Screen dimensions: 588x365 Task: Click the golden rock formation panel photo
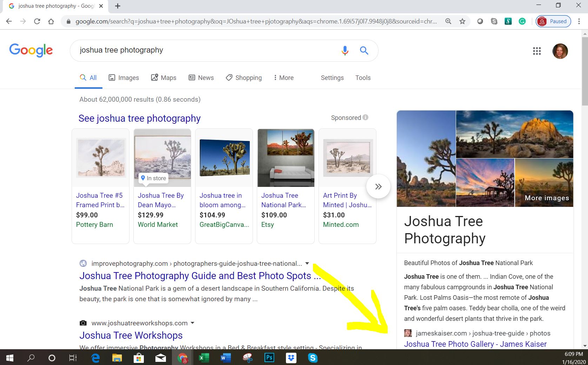[514, 134]
